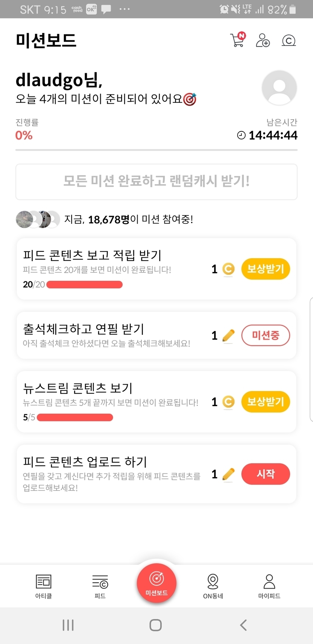Tap the participant avatars thumbnail group
The image size is (313, 644).
(38, 219)
